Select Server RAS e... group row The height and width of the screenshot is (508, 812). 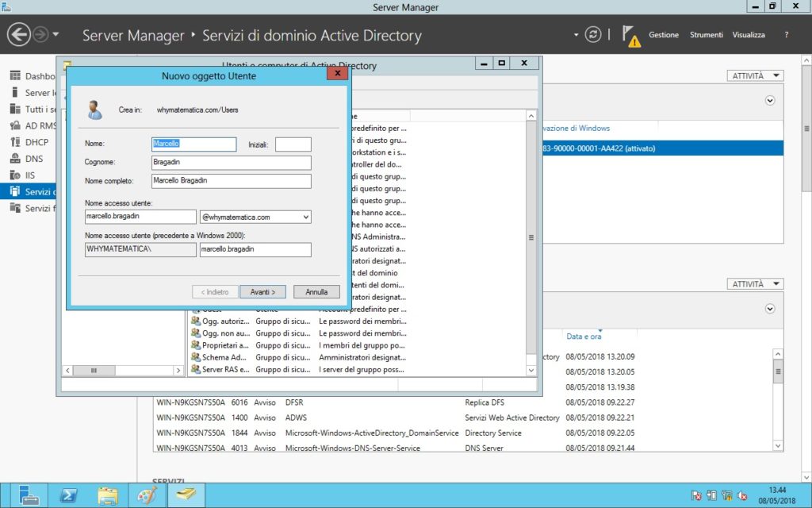pyautogui.click(x=298, y=370)
